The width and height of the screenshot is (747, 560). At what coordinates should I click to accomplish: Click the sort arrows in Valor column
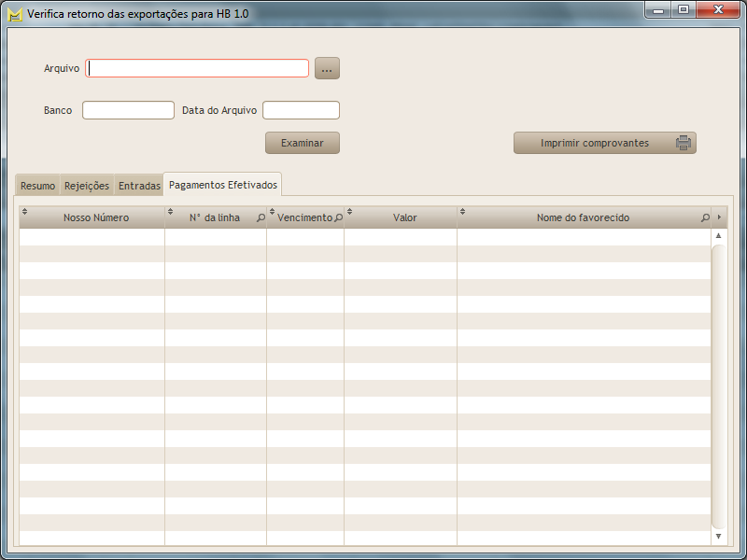tap(350, 212)
